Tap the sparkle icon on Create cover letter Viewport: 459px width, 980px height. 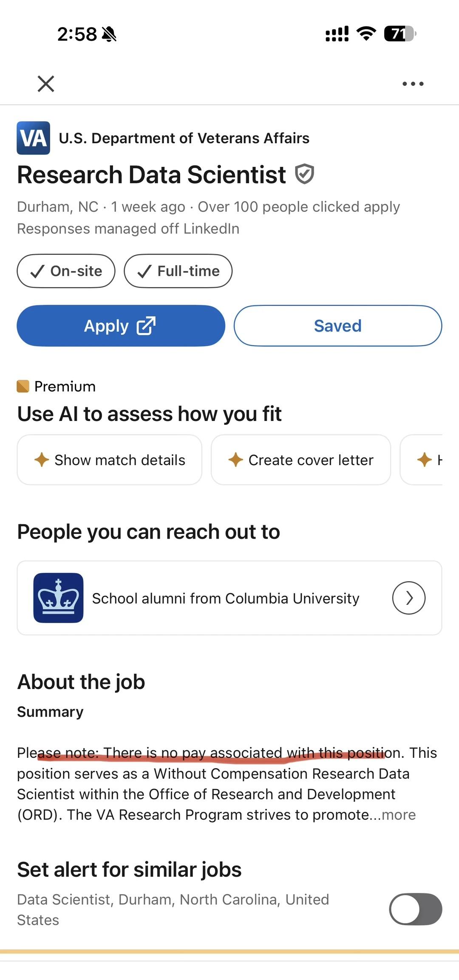point(235,460)
